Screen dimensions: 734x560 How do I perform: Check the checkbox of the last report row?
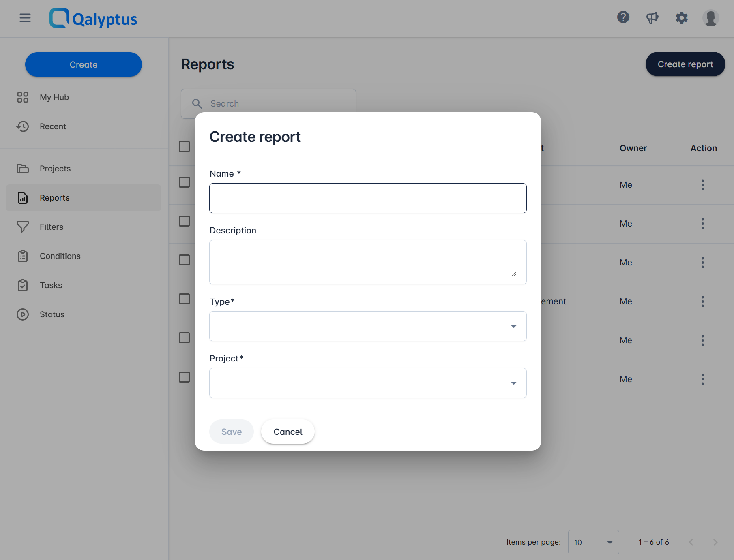click(184, 377)
